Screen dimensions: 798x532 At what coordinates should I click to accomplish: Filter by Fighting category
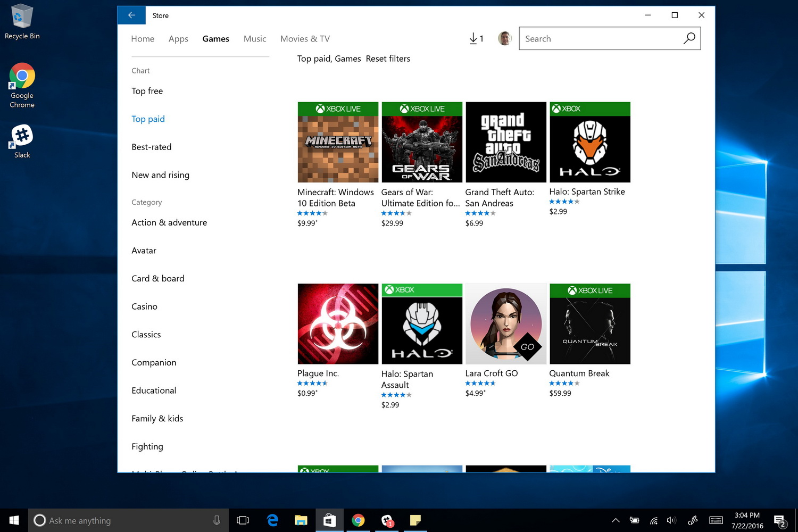[147, 447]
